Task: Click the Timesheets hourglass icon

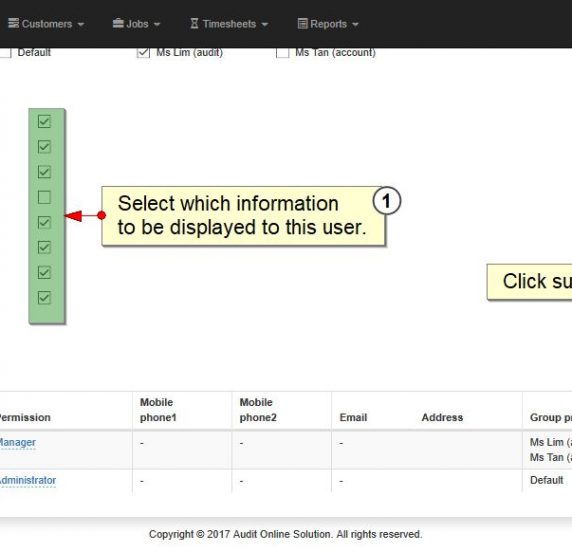Action: pyautogui.click(x=194, y=24)
